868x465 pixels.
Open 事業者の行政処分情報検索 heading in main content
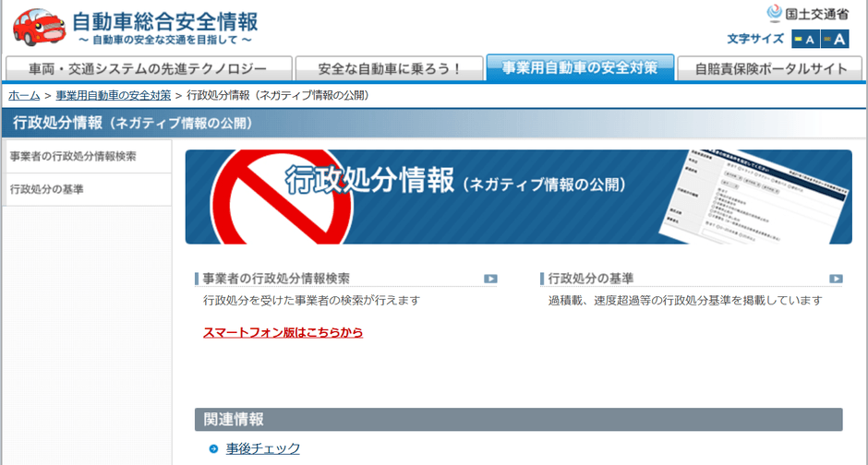(x=276, y=279)
